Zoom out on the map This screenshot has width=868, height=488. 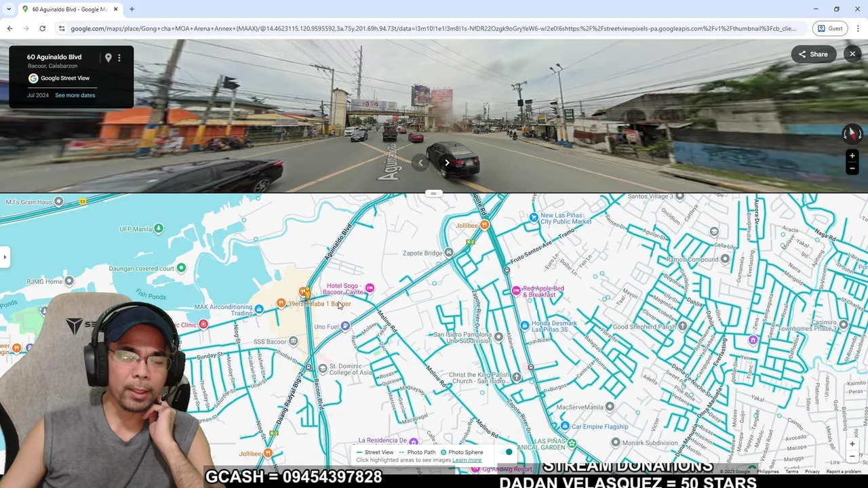click(852, 456)
